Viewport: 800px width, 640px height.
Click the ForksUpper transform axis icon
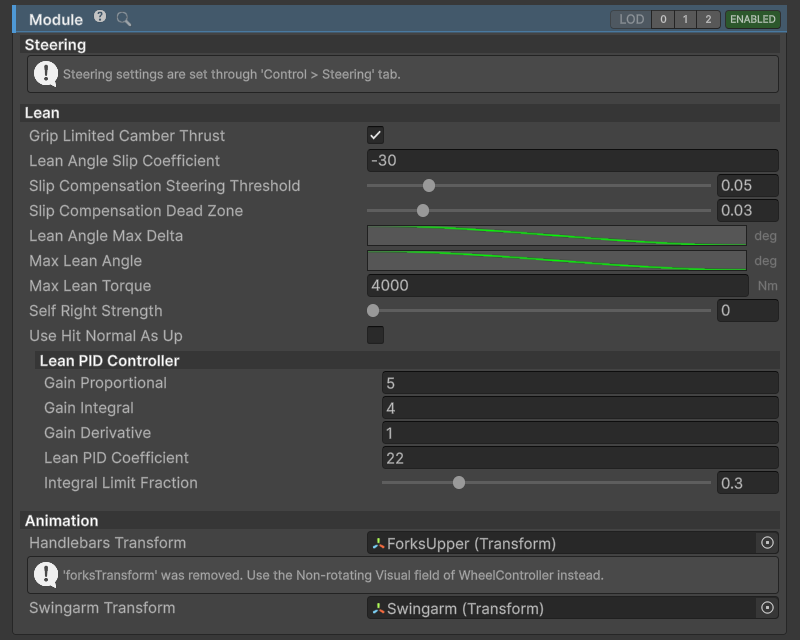click(x=378, y=544)
